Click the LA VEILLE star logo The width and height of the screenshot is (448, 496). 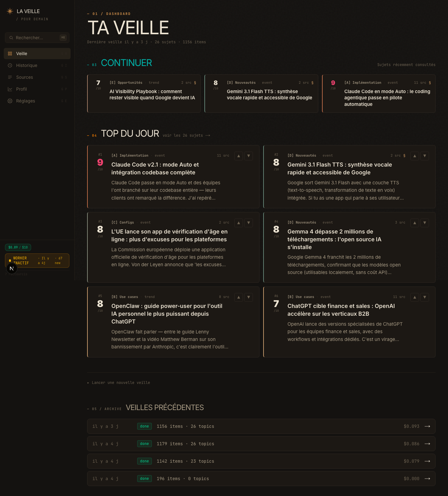point(10,11)
